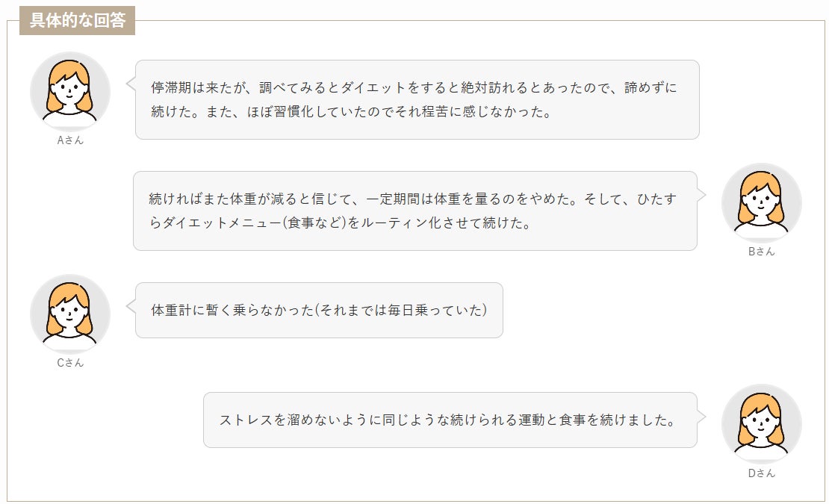This screenshot has width=829, height=504.
Task: Click the pointer tail of Cさん's bubble
Action: coord(131,306)
